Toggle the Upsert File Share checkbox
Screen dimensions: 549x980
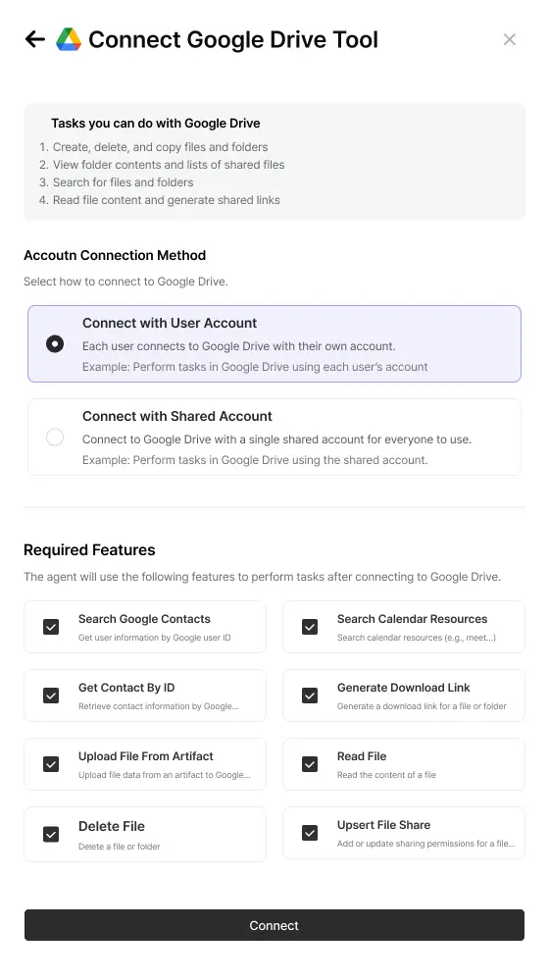[310, 833]
